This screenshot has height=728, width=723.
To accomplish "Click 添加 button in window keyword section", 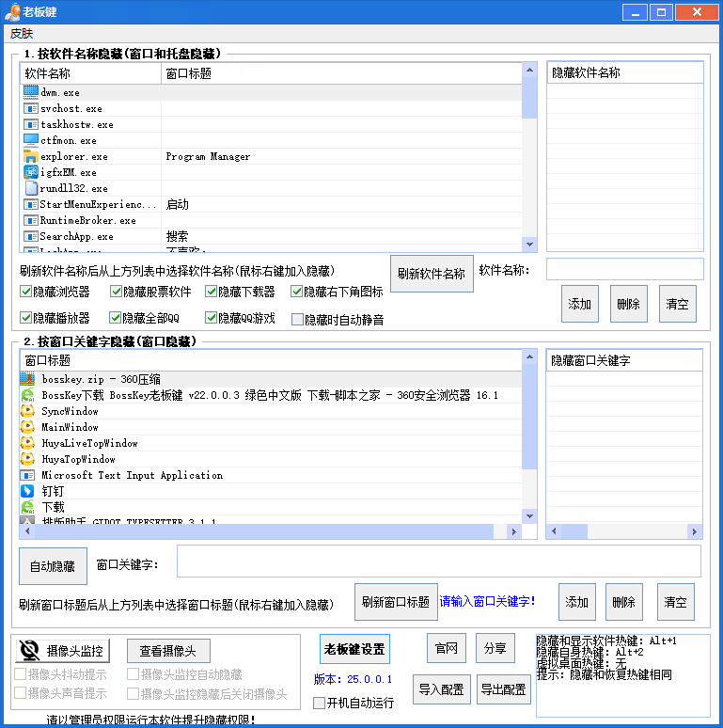I will [x=577, y=602].
